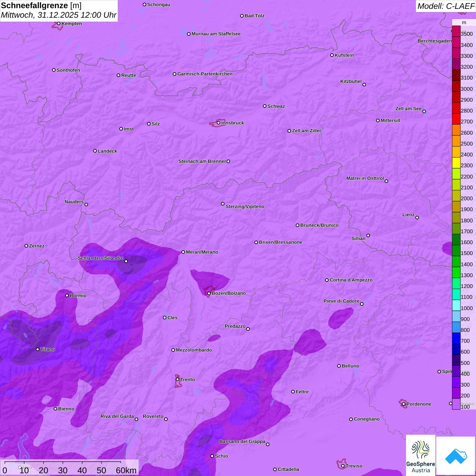476x476 pixels.
Task: Click the 'Sterzing/Vipiteno' label
Action: click(245, 206)
